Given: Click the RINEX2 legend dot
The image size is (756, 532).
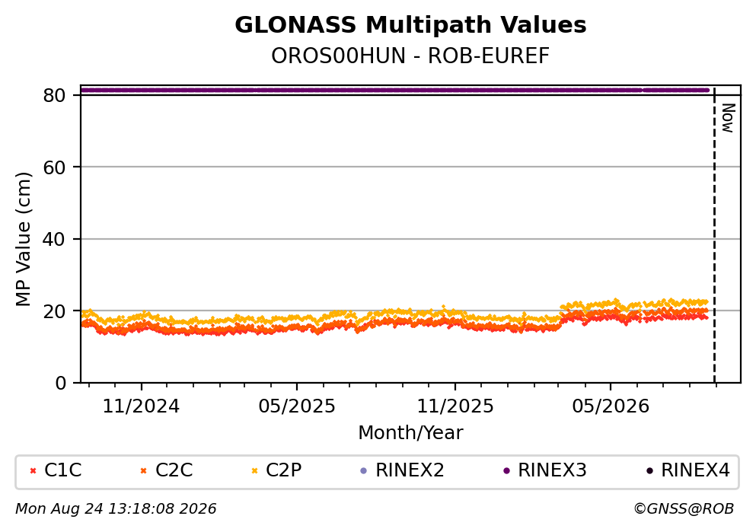Looking at the screenshot, I should 364,471.
